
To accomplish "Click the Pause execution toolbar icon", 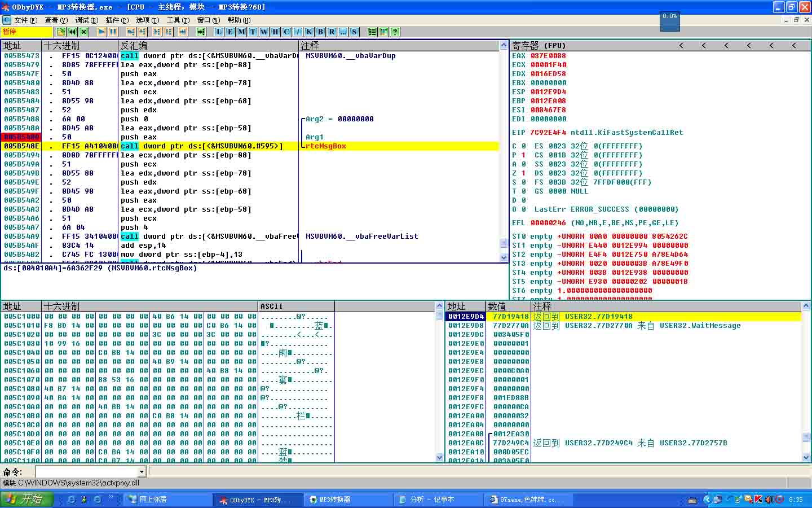I will pyautogui.click(x=113, y=32).
